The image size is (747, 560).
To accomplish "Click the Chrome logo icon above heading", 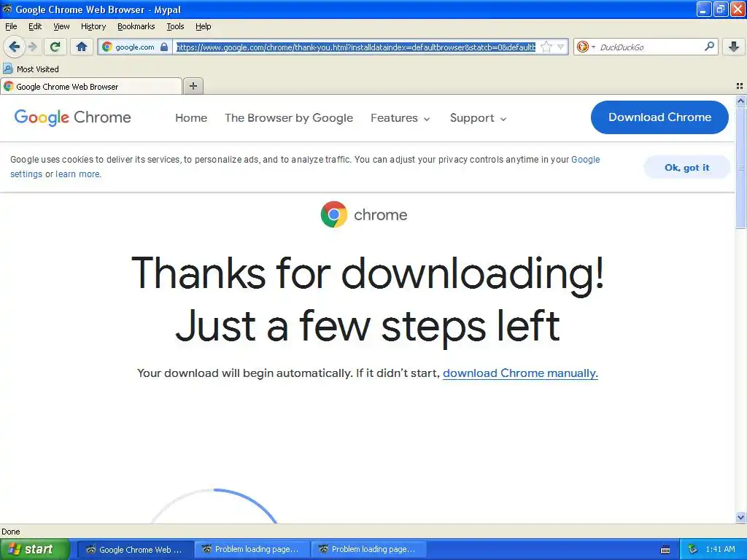I will click(333, 214).
